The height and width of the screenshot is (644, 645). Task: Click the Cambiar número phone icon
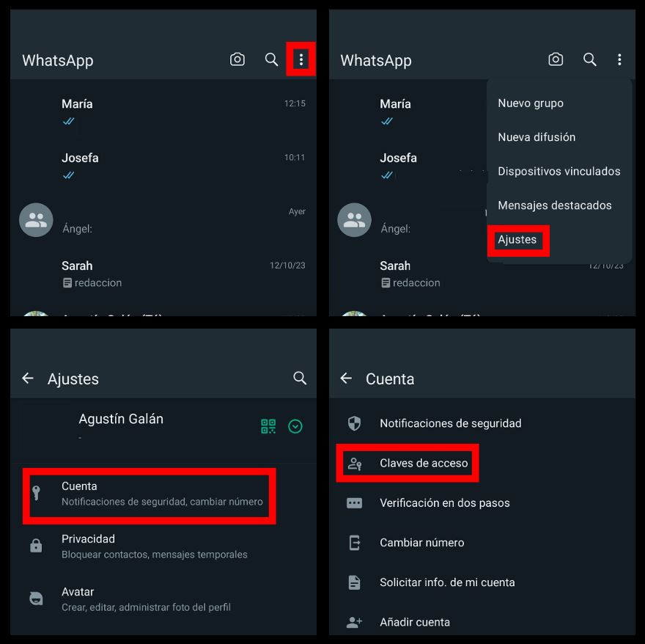354,543
